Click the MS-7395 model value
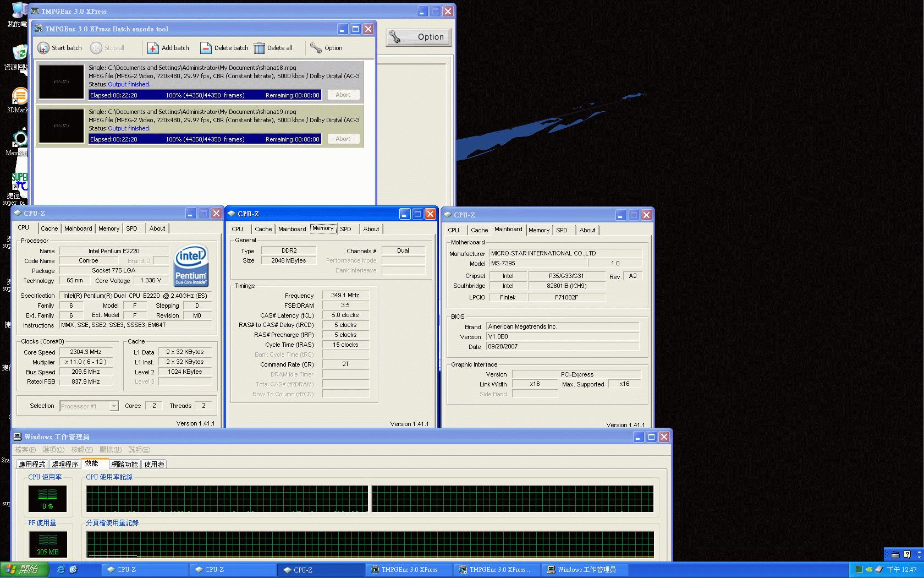This screenshot has height=578, width=924. (x=538, y=264)
